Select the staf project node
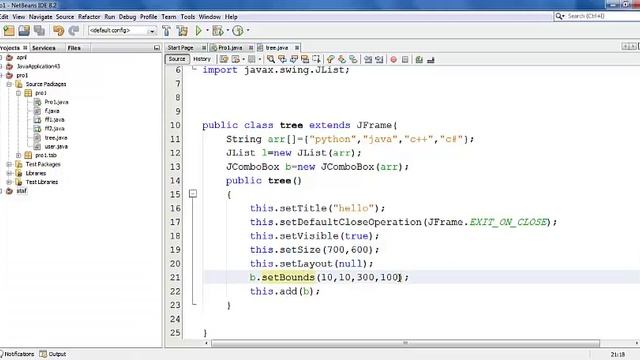640x360 pixels. pos(21,191)
